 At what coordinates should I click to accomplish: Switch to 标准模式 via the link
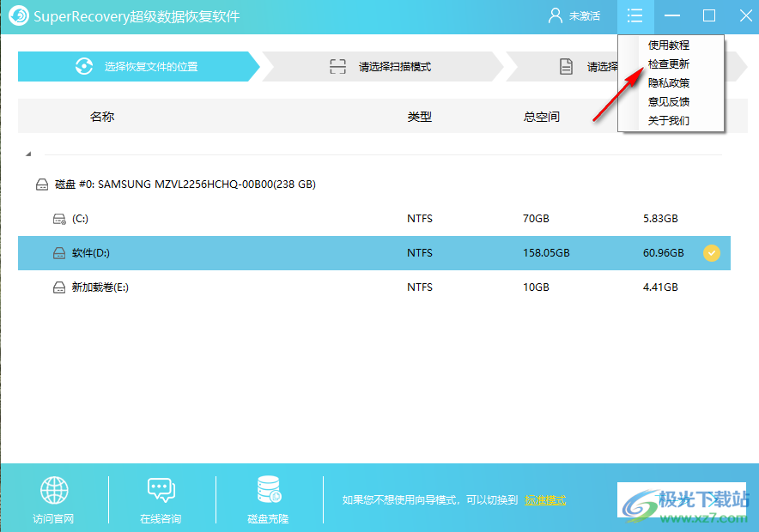point(545,500)
